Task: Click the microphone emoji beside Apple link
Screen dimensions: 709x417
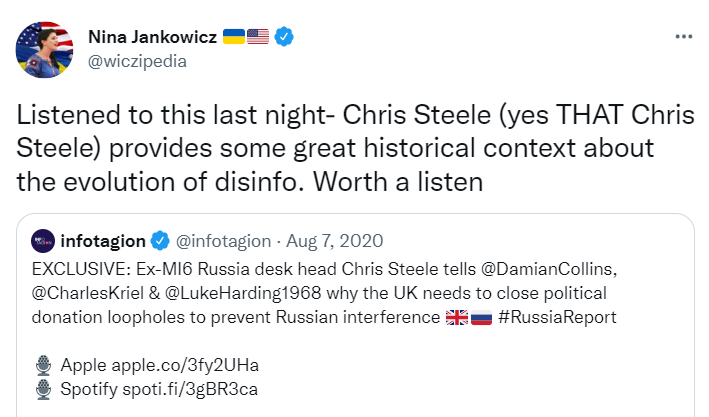Action: [43, 364]
